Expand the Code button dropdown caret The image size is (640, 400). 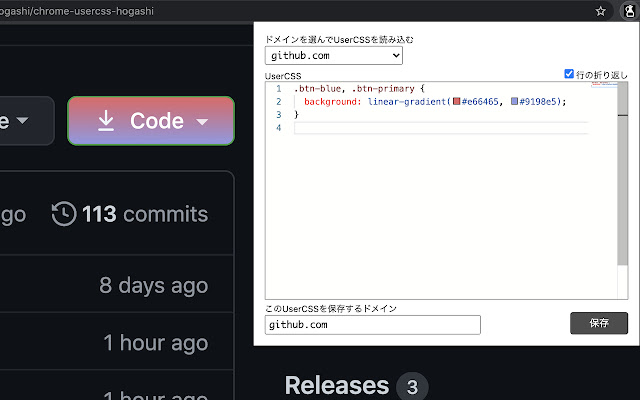[x=203, y=122]
